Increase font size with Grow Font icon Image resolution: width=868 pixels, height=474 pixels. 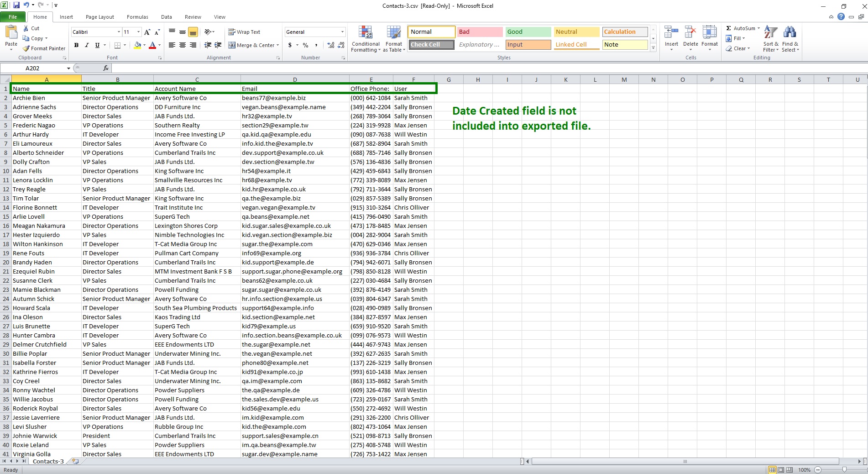147,32
